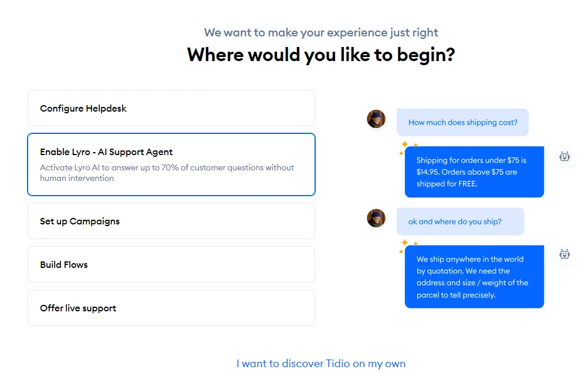Choose the Enable Lyro - AI Support Agent title
Viewport: 588px width, 383px height.
pos(106,152)
